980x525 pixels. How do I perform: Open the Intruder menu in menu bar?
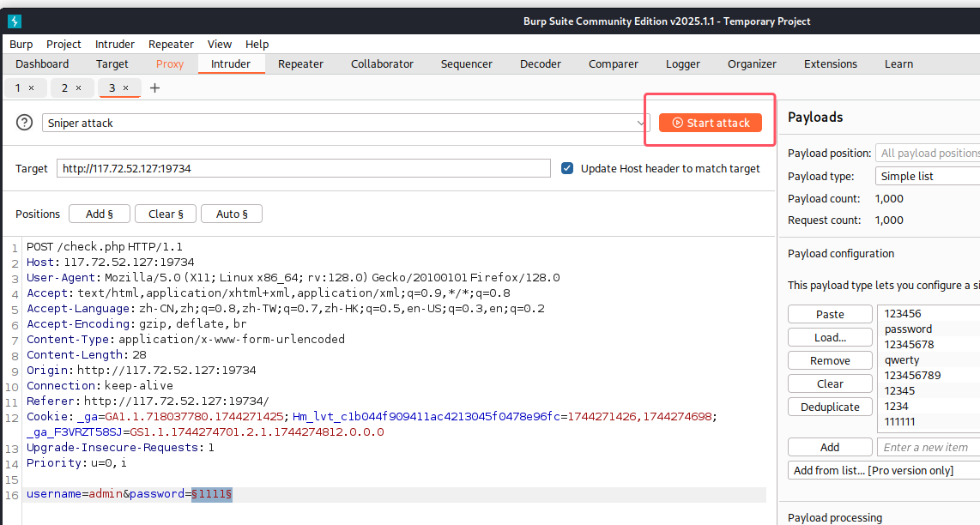(114, 45)
